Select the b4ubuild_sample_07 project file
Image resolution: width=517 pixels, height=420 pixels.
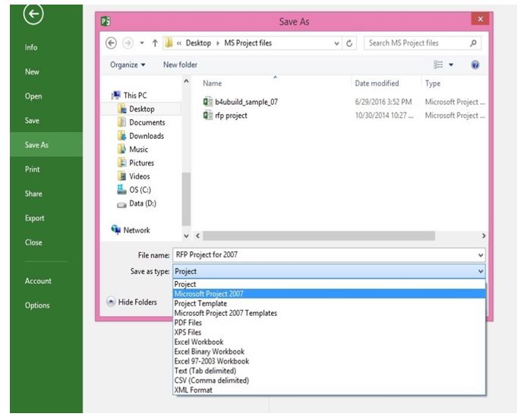240,101
